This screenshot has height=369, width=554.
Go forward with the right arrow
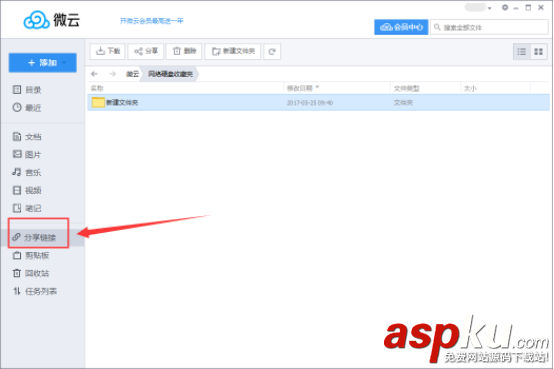click(112, 74)
